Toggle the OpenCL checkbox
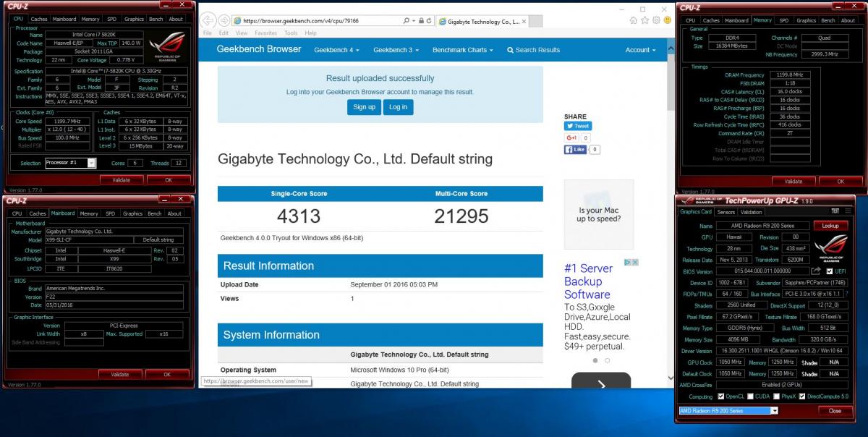 point(720,396)
